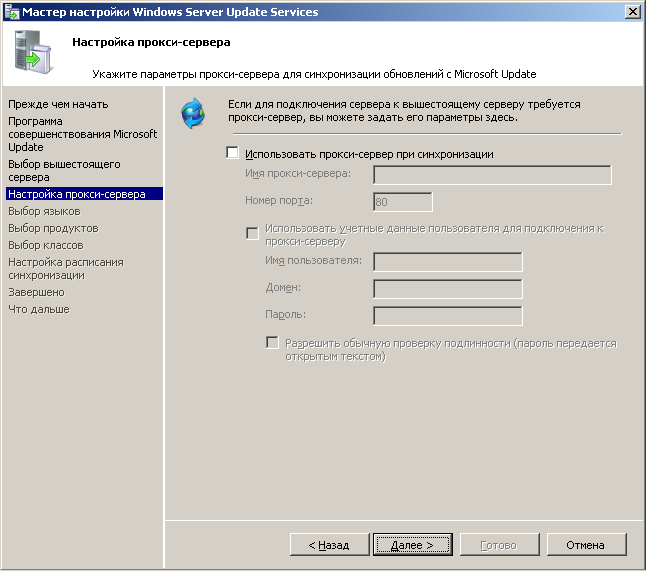Enable 'Использовать прокси-сервер при синхронизации' checkbox
The height and width of the screenshot is (571, 646).
[x=232, y=153]
